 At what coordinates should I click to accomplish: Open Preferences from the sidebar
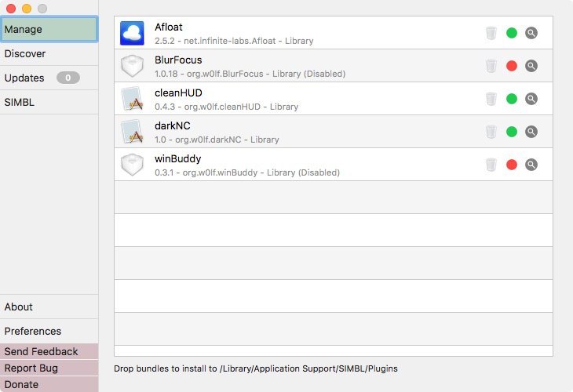pos(49,331)
